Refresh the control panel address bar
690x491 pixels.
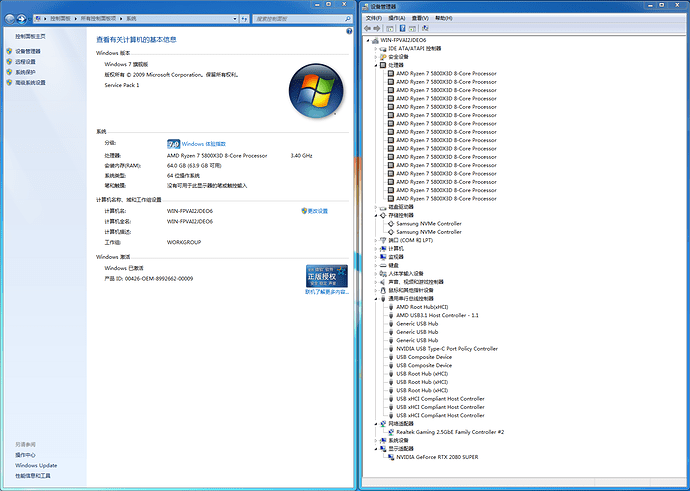(x=245, y=19)
